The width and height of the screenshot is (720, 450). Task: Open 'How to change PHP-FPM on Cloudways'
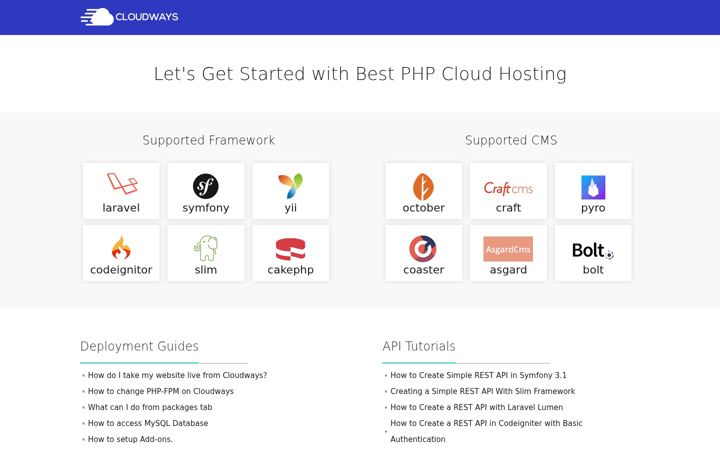point(161,391)
